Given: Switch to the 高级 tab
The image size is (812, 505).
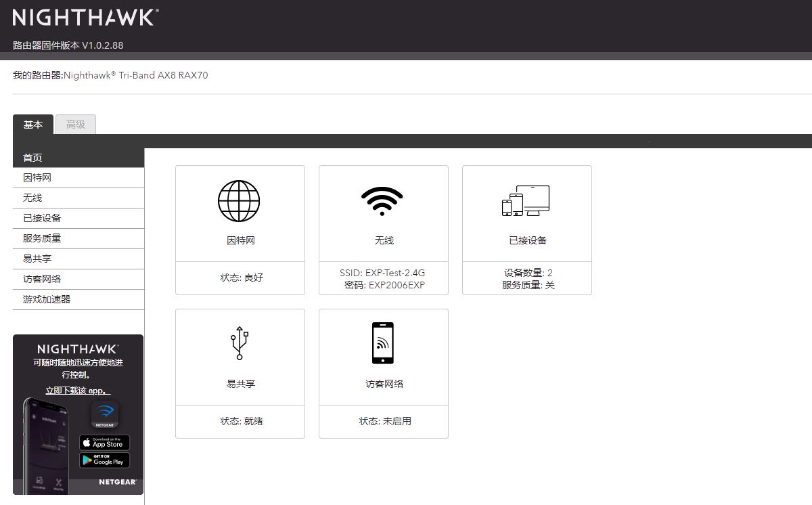Looking at the screenshot, I should pyautogui.click(x=76, y=125).
